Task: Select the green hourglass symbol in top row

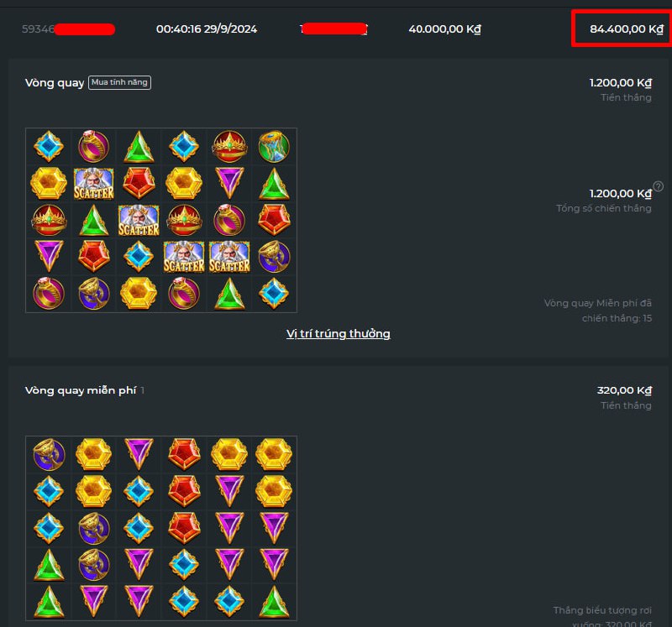Action: point(274,147)
